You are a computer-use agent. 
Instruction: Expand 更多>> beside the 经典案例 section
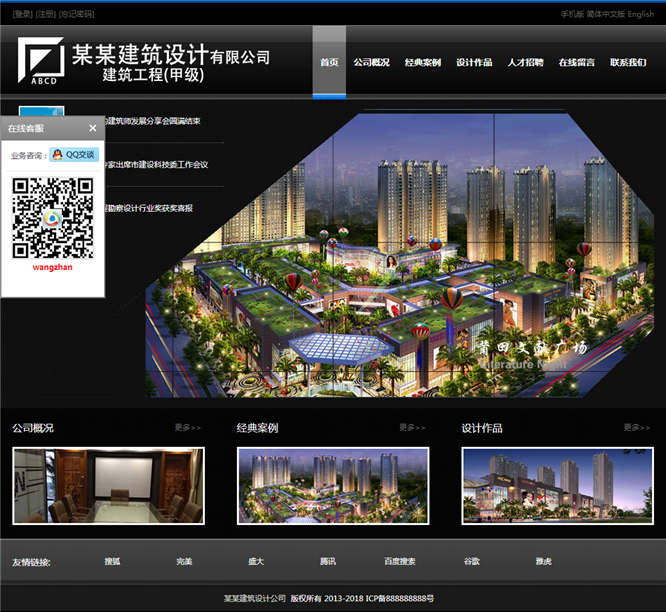point(412,428)
